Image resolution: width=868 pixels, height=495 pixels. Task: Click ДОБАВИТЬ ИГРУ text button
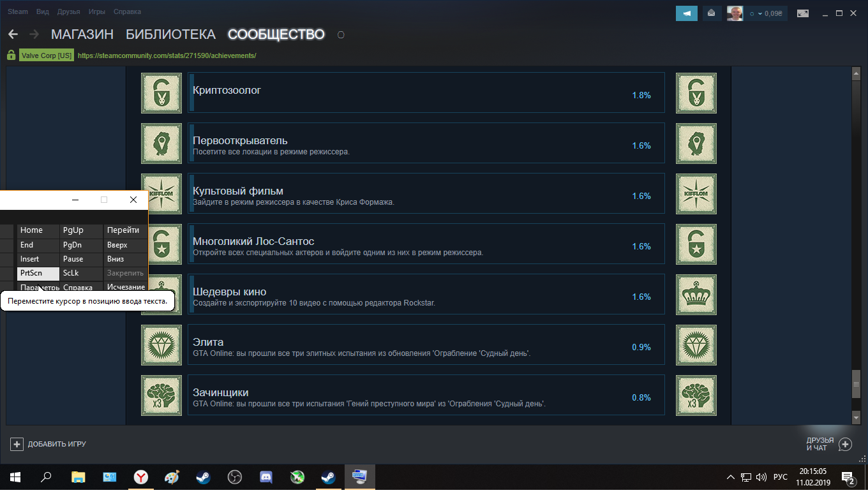pyautogui.click(x=57, y=444)
